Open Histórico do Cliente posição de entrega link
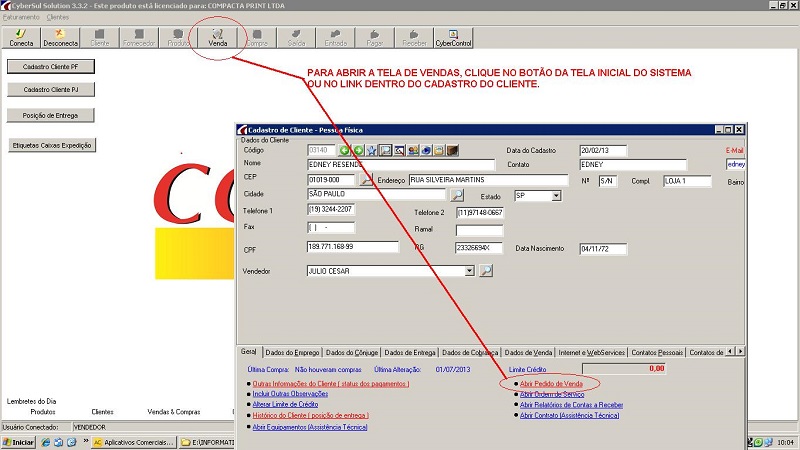Image resolution: width=800 pixels, height=450 pixels. [x=310, y=416]
